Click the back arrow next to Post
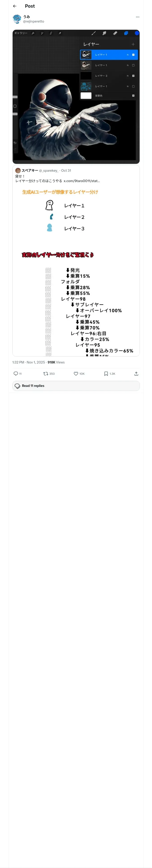Viewport: 152px width, 868px height. pos(15,6)
